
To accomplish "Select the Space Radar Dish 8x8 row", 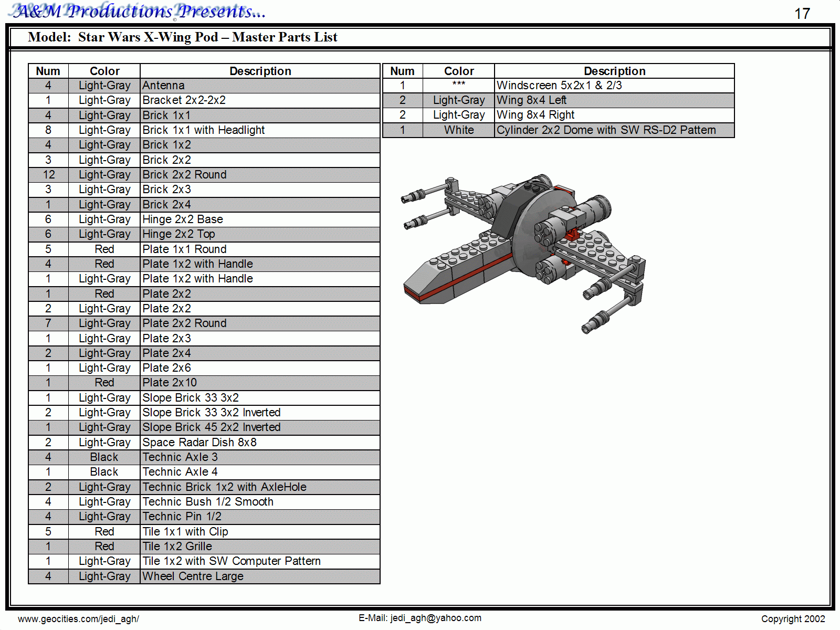I will (204, 443).
